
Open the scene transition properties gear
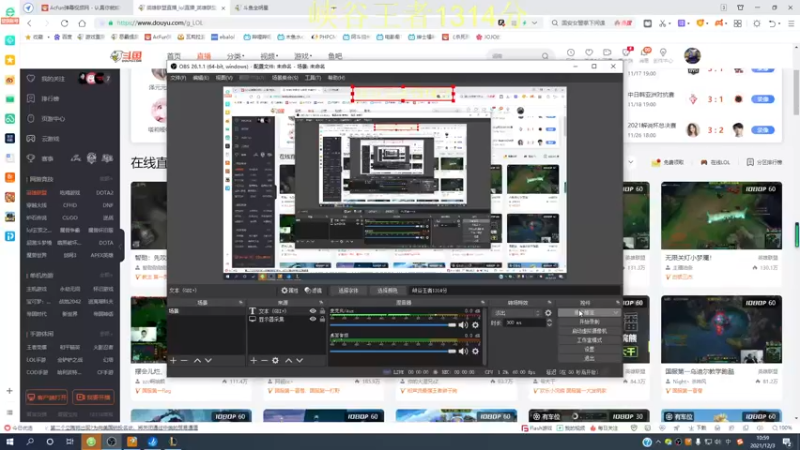(548, 313)
